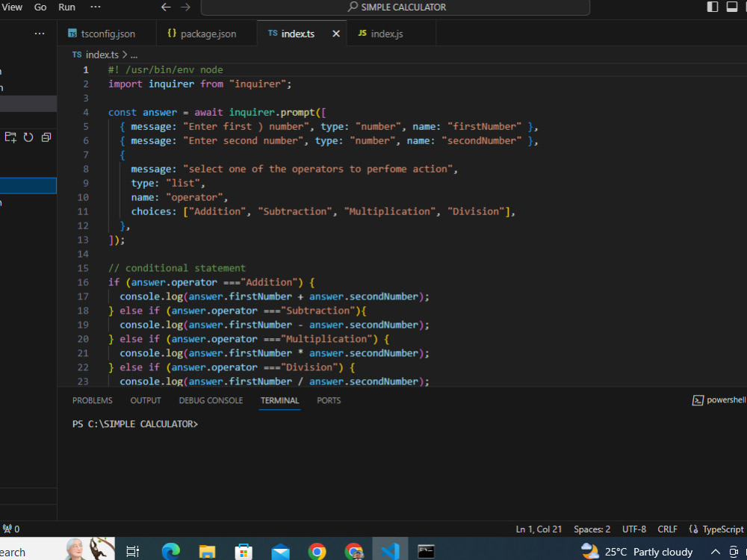The height and width of the screenshot is (560, 747).
Task: Select the TERMINAL panel tab
Action: 279,400
